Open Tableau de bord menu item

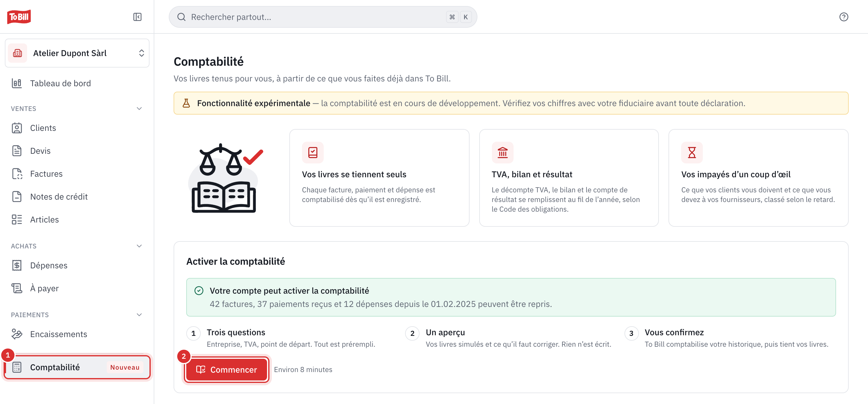tap(77, 83)
